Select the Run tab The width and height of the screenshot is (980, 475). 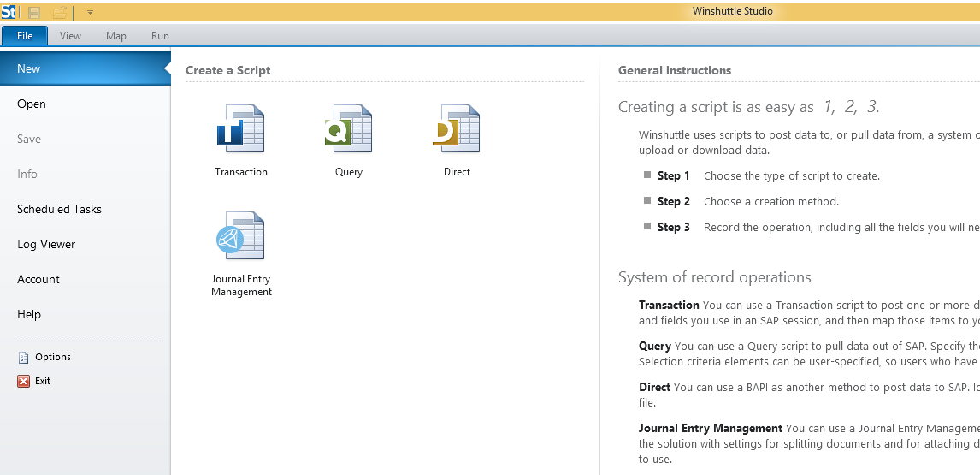[160, 36]
